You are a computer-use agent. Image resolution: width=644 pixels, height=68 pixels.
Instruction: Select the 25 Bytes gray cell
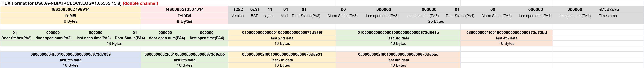point(436,21)
